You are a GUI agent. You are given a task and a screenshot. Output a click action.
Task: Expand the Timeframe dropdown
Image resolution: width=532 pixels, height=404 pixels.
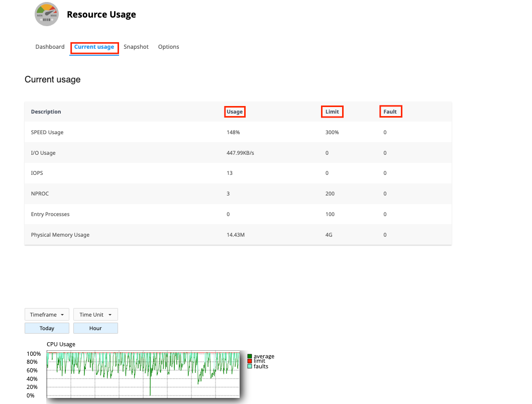click(47, 315)
